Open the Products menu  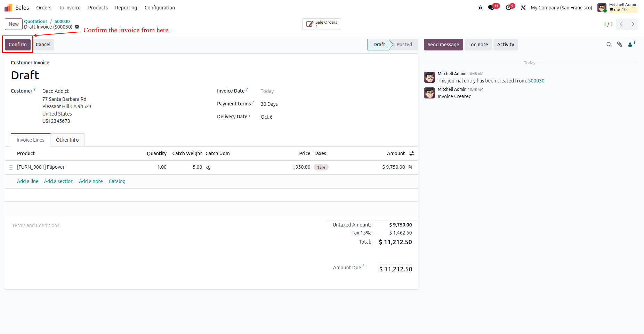(x=98, y=8)
